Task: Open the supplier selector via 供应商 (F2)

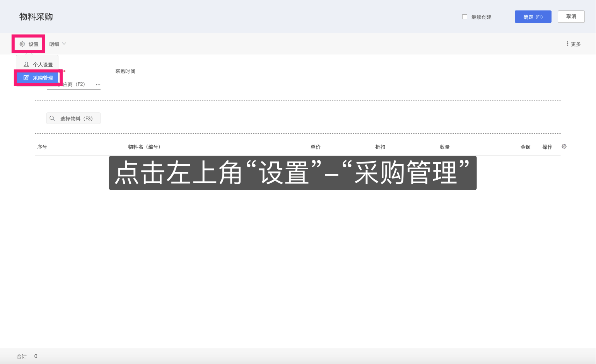Action: tap(73, 84)
